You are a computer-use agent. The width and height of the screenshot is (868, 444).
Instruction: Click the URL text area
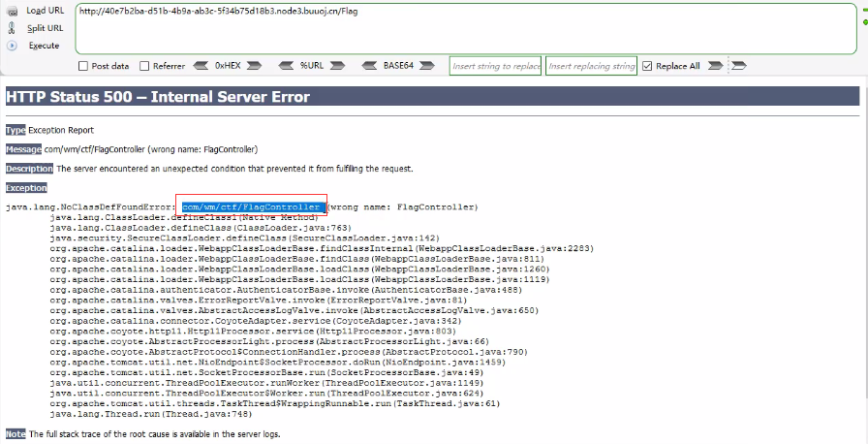pos(463,29)
